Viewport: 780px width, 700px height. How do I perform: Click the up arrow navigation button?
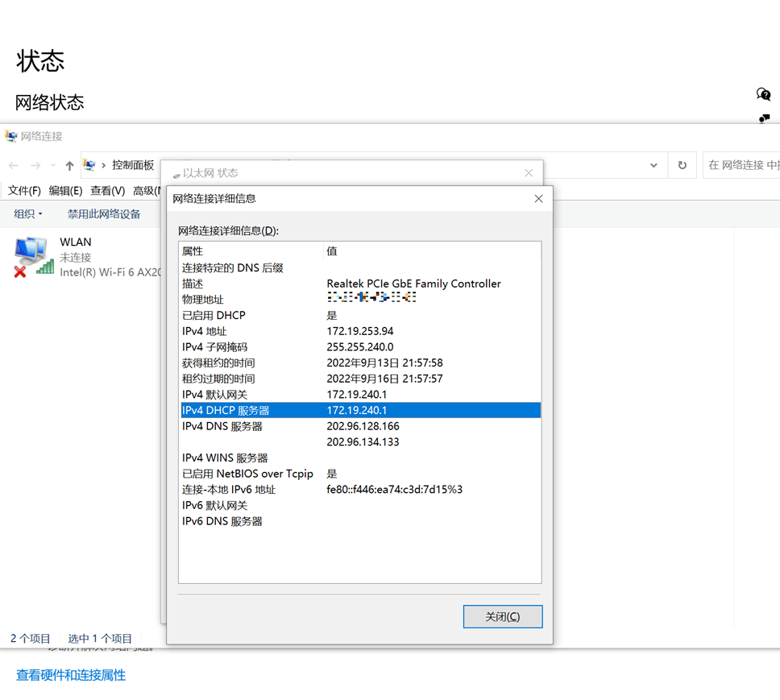pos(69,165)
